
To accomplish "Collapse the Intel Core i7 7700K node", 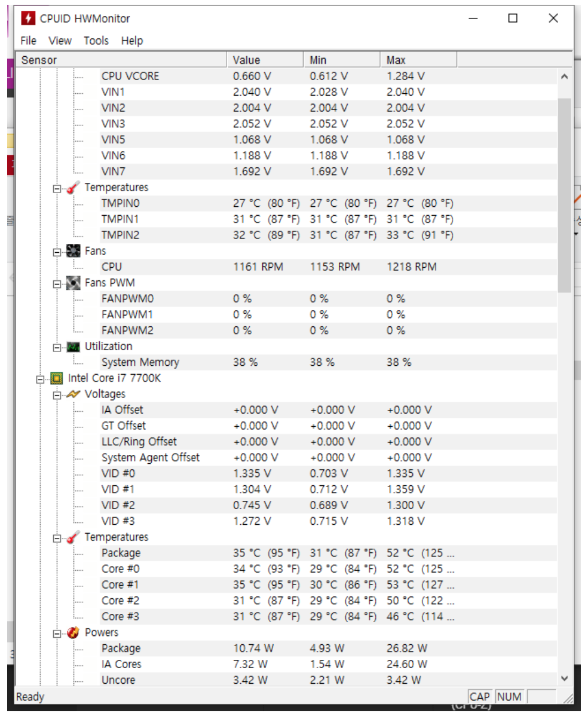I will tap(40, 380).
